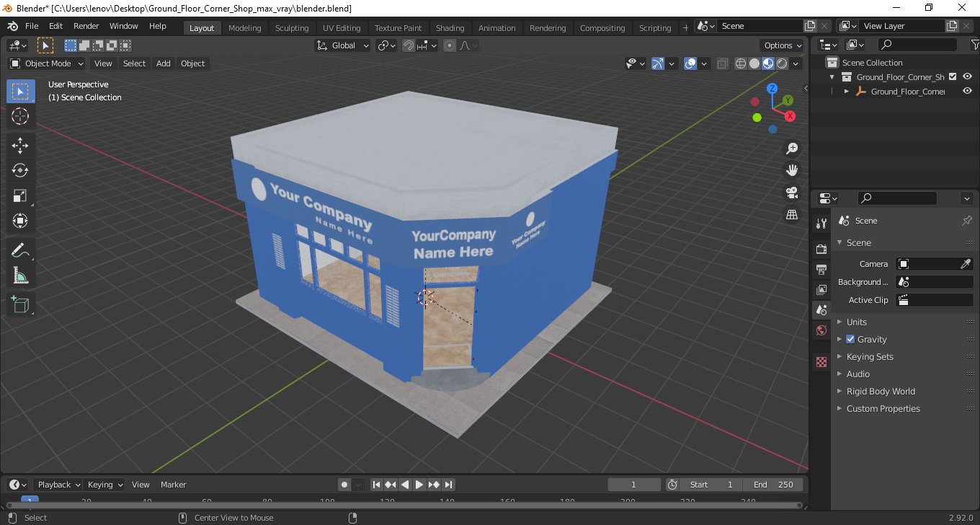Select the Add Cube tool
The image size is (980, 525).
click(x=20, y=305)
